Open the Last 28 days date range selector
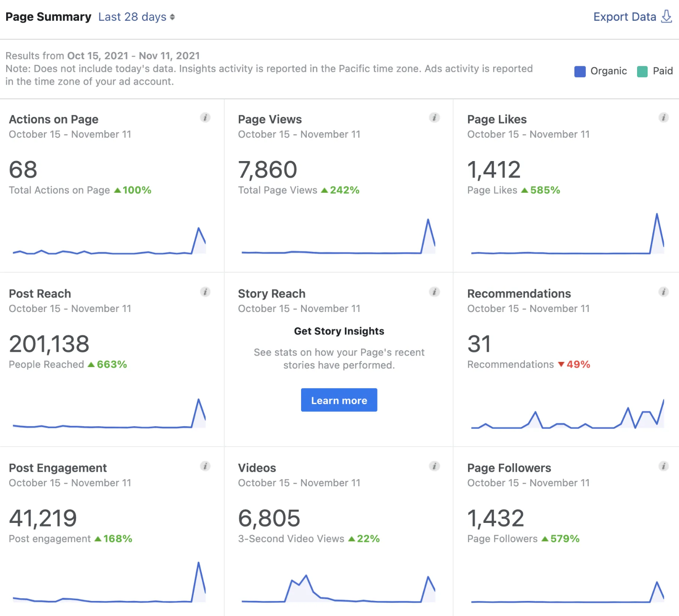Viewport: 679px width, 616px height. point(132,17)
